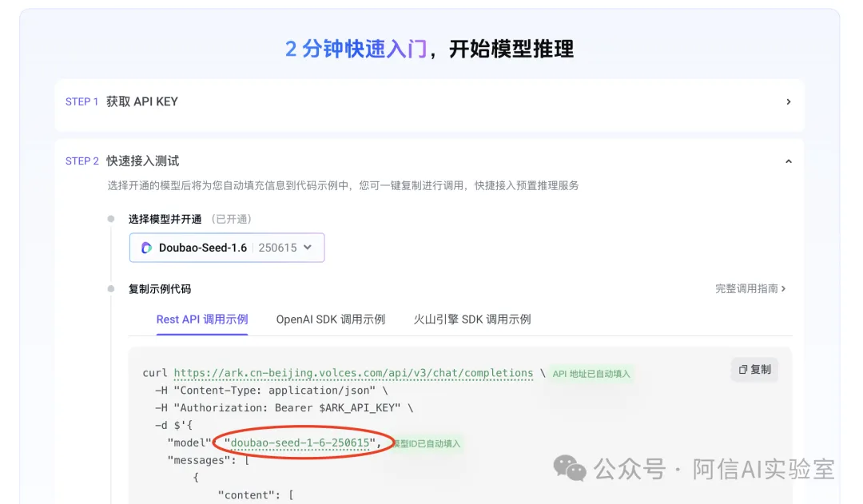
Task: Switch to Rest API 调用示例 tab
Action: click(202, 319)
